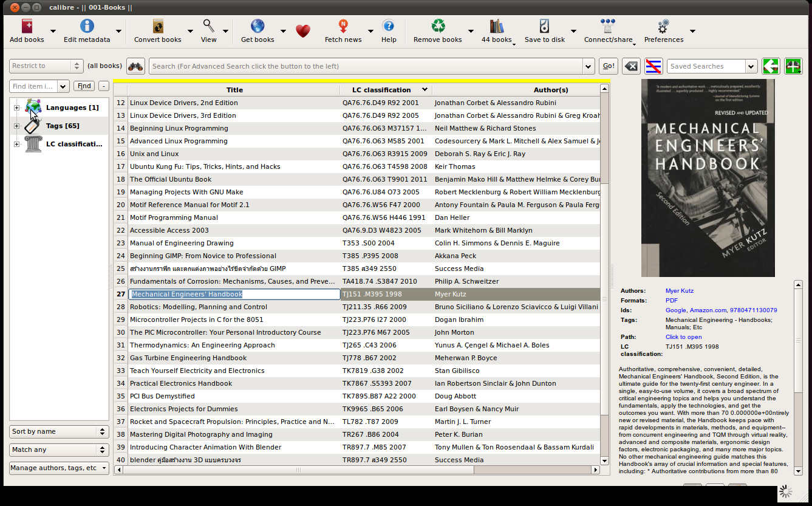Sort by LC classification column header
Screen dimensions: 812x506
pos(386,90)
